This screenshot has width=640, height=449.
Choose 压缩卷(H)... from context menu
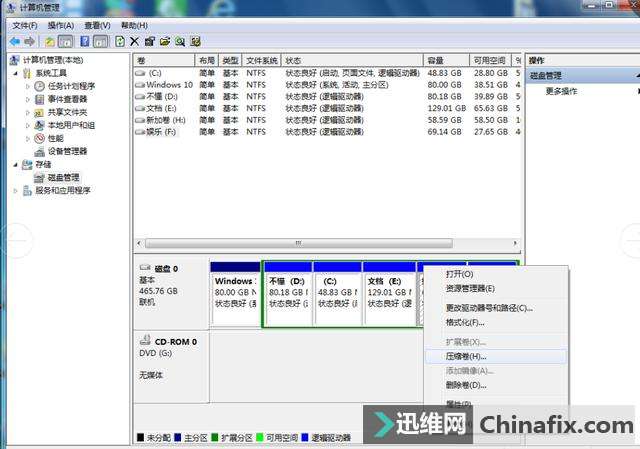click(496, 357)
